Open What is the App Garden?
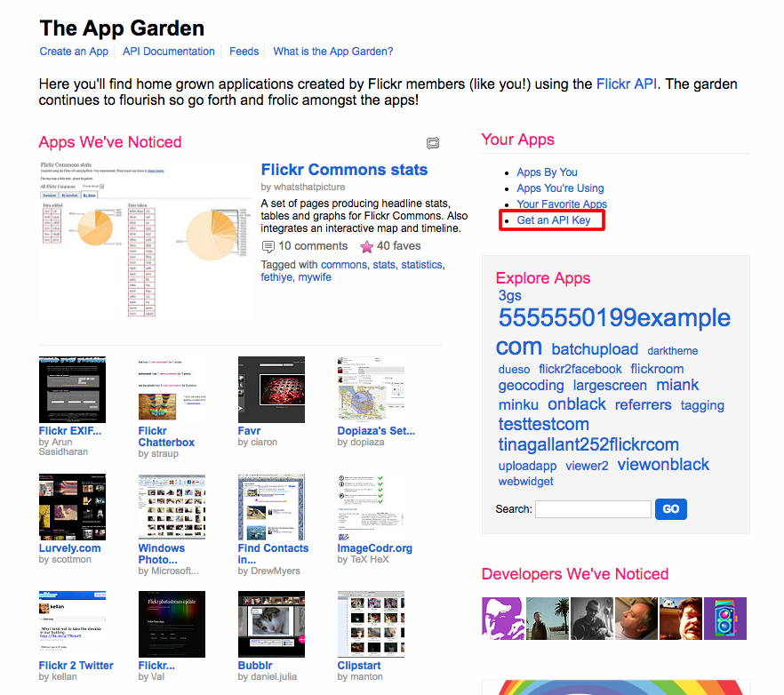Screen dimensions: 784x695 point(333,52)
